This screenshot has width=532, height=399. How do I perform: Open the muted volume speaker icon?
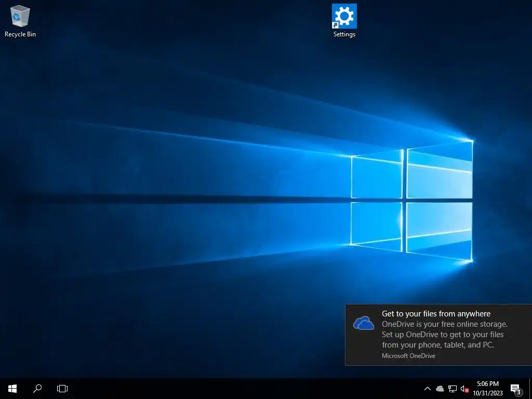click(x=464, y=389)
